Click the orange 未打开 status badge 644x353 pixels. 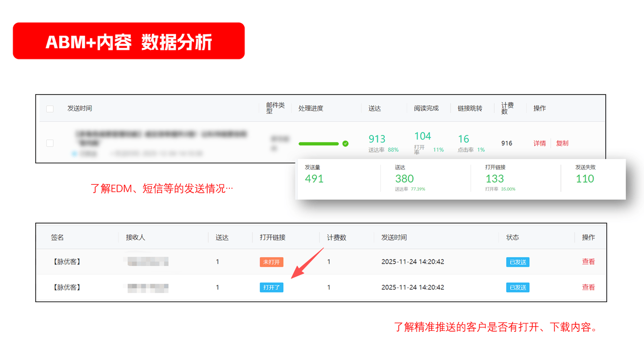pyautogui.click(x=271, y=262)
